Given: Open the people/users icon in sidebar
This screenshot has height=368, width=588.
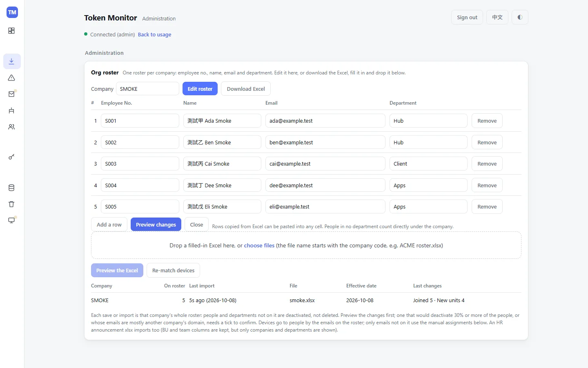Looking at the screenshot, I should [11, 127].
